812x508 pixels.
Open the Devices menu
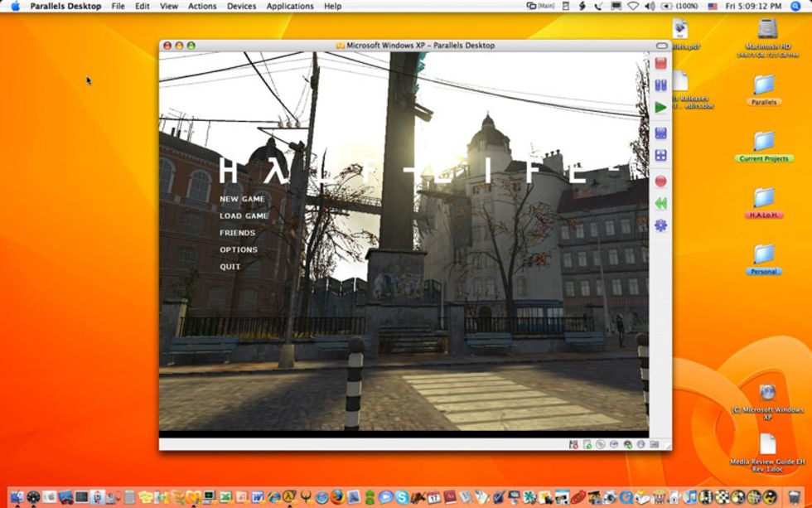coord(241,6)
